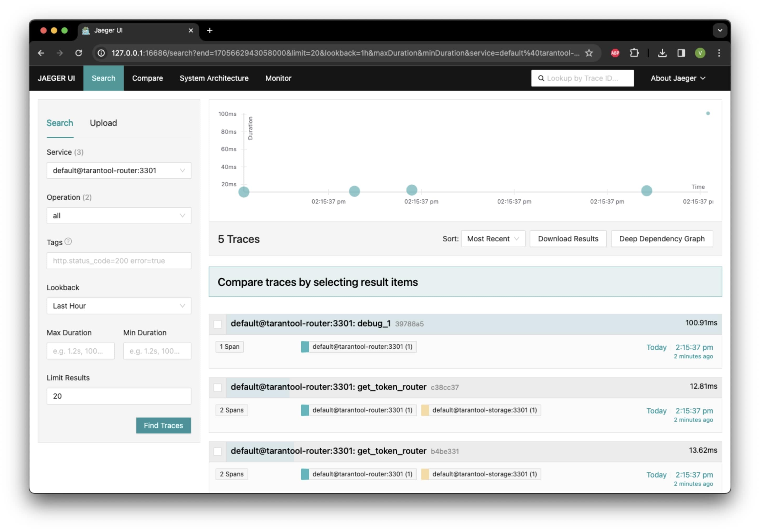Click the browser address bar URL
Image resolution: width=760 pixels, height=532 pixels.
click(x=346, y=53)
